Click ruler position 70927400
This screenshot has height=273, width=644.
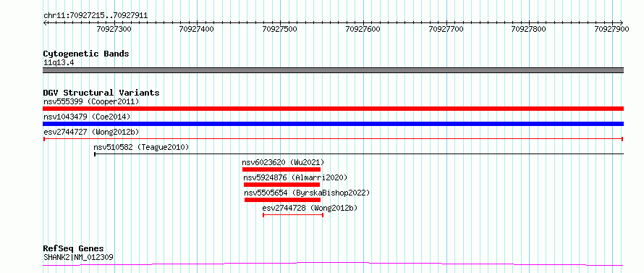(x=197, y=29)
